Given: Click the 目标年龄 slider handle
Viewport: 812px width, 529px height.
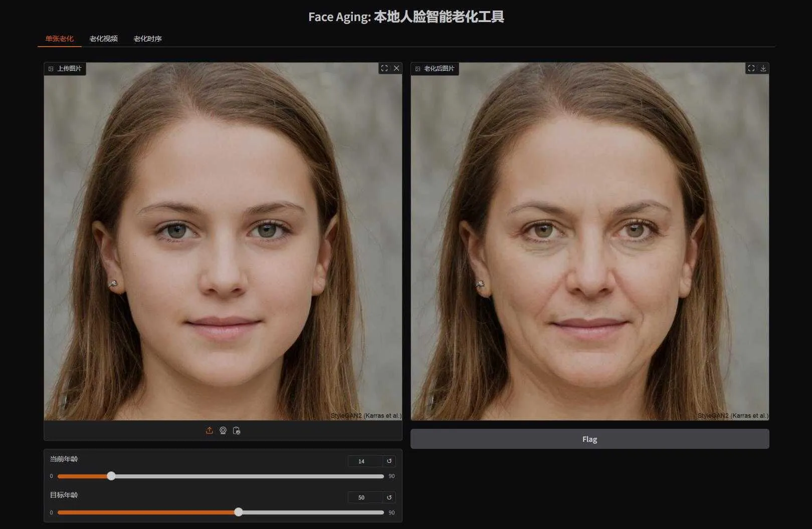Looking at the screenshot, I should click(x=239, y=512).
